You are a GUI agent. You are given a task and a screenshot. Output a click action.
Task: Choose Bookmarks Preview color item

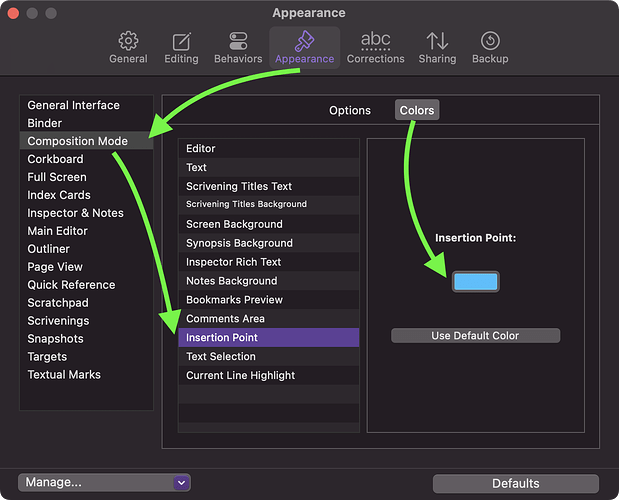tap(269, 300)
